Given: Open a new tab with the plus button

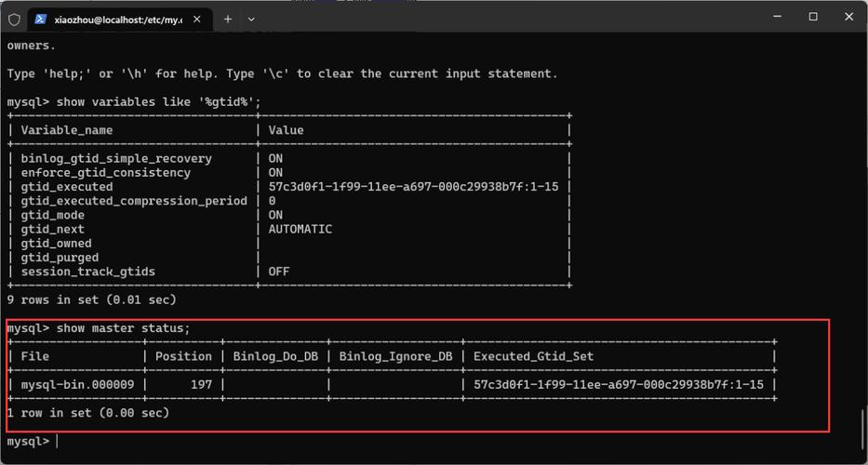Looking at the screenshot, I should 228,20.
